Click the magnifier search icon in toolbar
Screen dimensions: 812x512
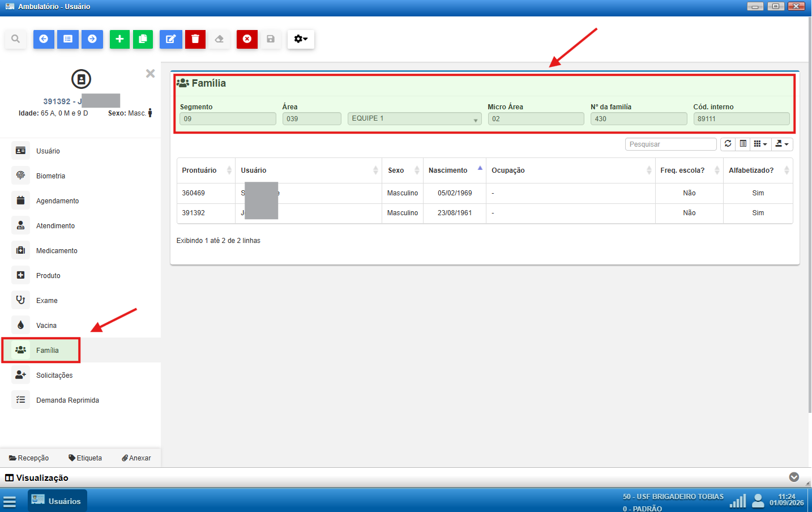pos(15,39)
